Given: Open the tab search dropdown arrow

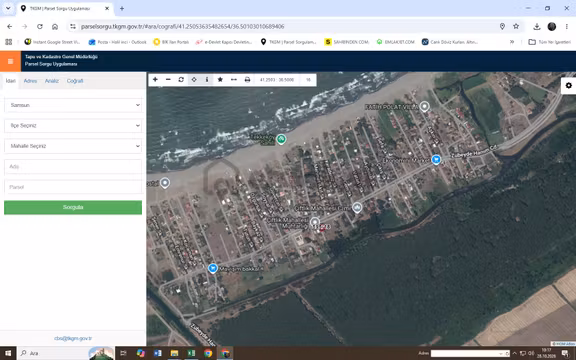Looking at the screenshot, I should pos(8,8).
